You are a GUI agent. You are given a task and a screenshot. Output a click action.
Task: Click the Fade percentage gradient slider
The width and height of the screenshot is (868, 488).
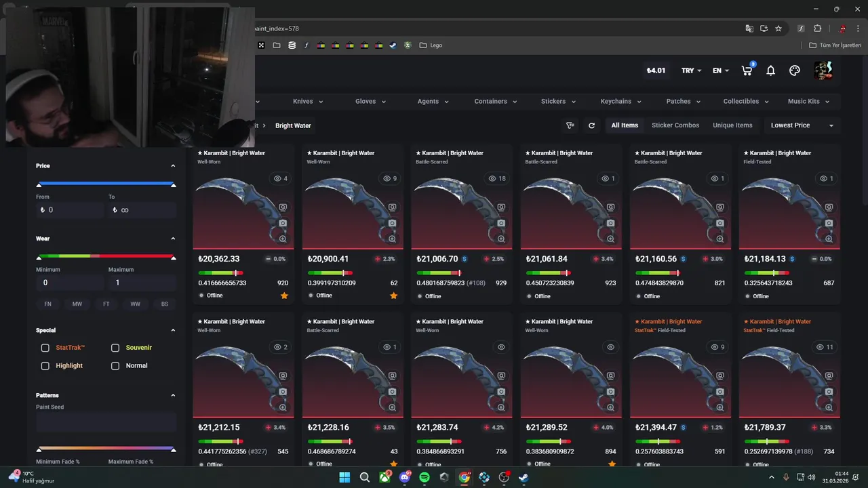(106, 449)
